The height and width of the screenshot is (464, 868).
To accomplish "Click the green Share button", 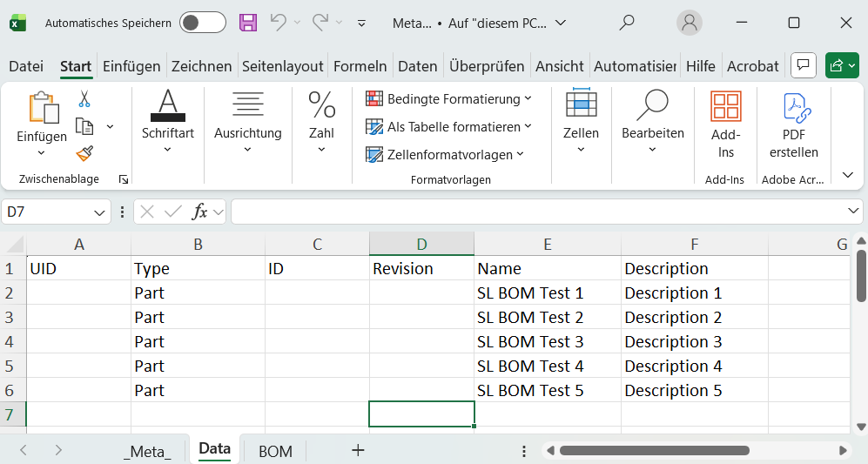I will point(842,65).
